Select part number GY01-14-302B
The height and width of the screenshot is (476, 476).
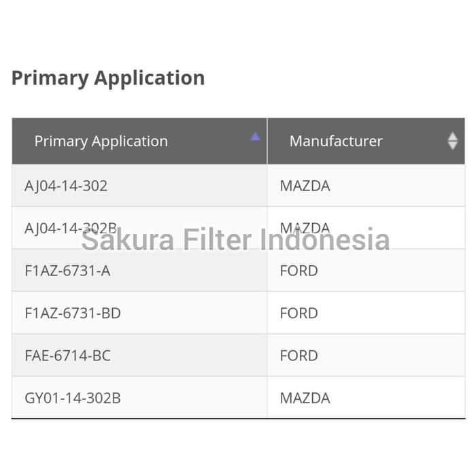point(73,398)
